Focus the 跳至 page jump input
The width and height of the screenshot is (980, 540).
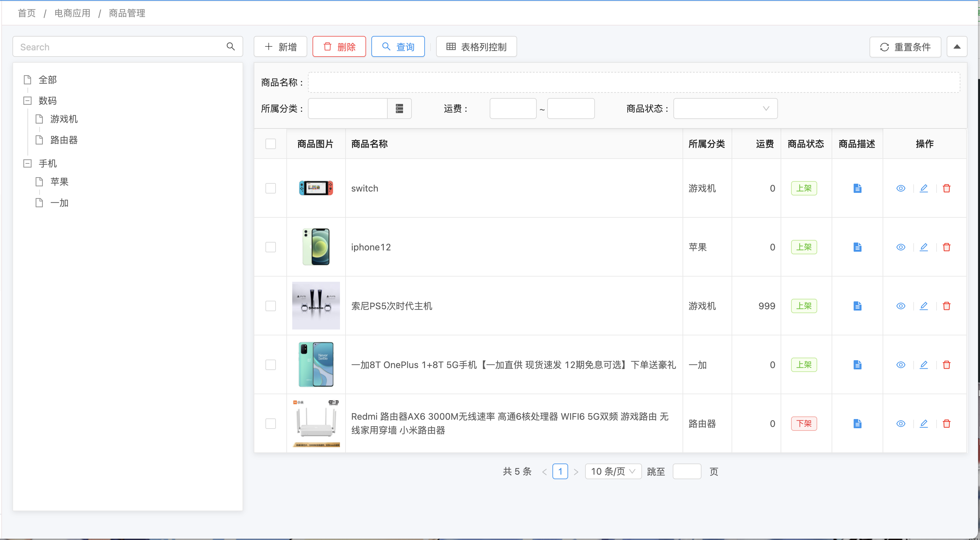pyautogui.click(x=687, y=471)
